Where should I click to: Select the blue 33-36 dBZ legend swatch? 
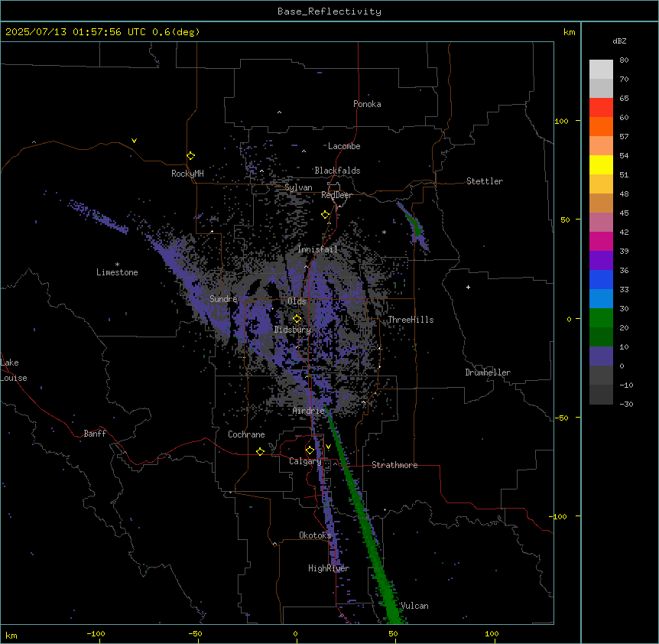tap(601, 279)
